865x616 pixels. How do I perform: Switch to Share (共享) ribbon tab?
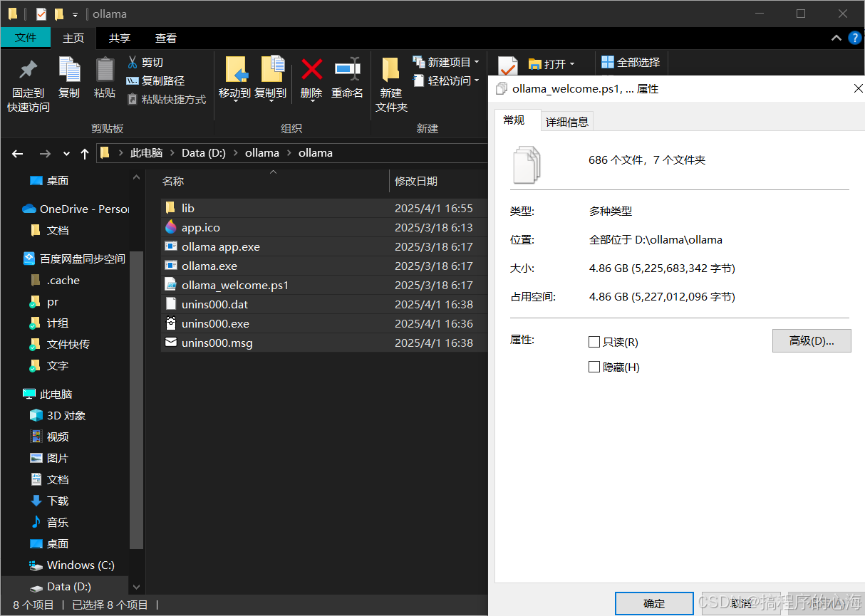point(120,38)
